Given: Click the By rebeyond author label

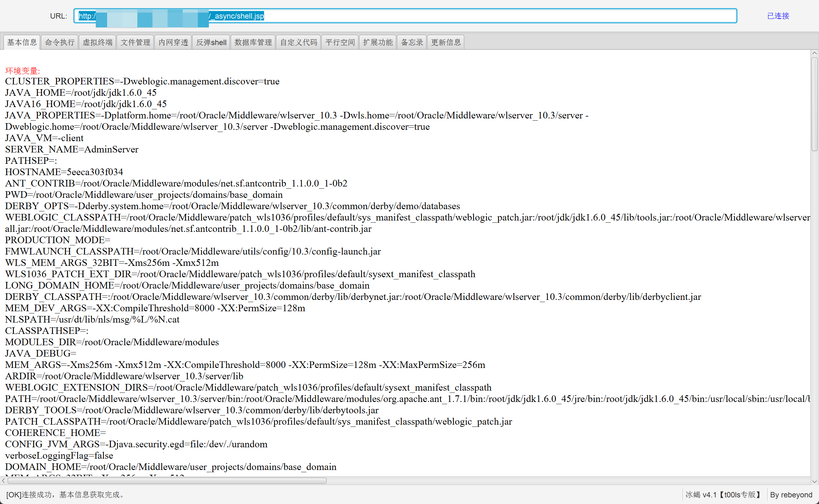Looking at the screenshot, I should [791, 495].
